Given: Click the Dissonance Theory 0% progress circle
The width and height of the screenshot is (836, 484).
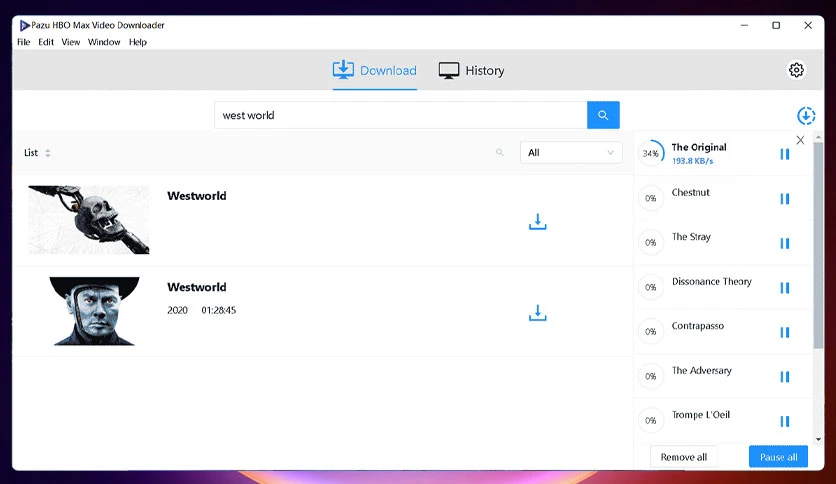Looking at the screenshot, I should (x=651, y=287).
